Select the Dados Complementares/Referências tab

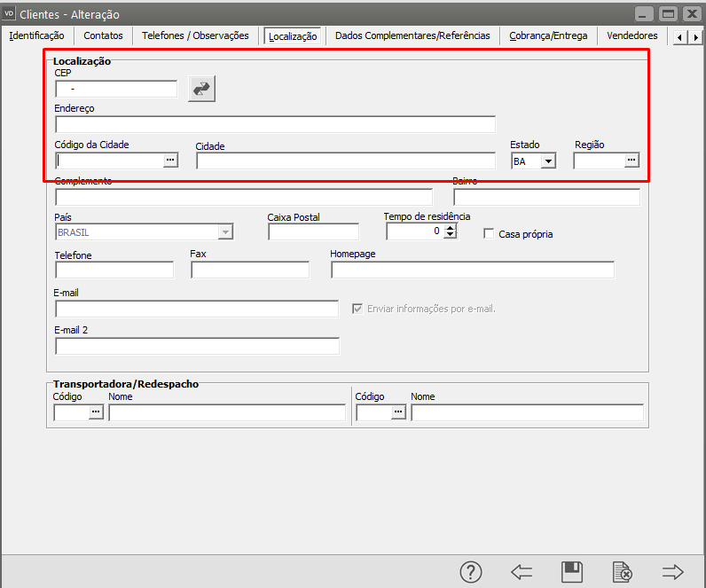coord(412,35)
